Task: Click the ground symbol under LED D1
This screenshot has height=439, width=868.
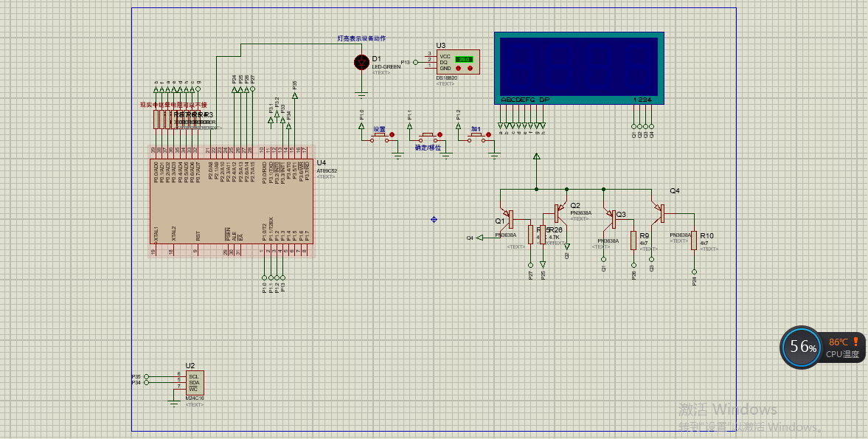Action: [x=361, y=95]
